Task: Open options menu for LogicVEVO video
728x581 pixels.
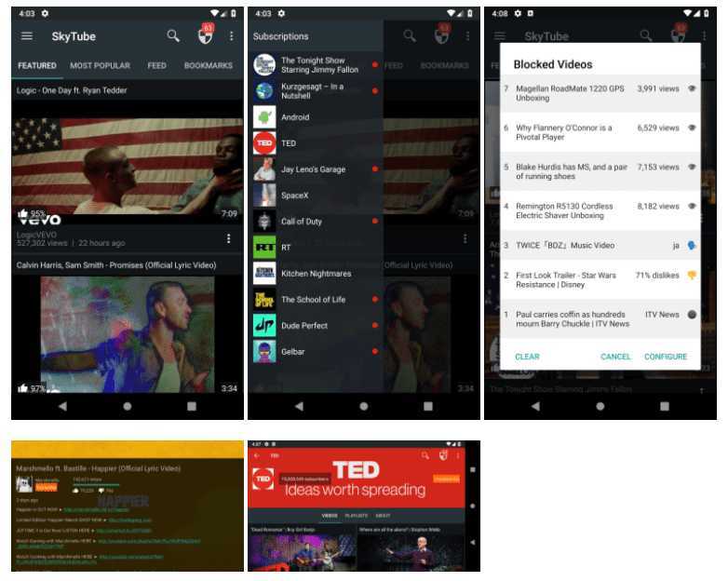Action: coord(228,238)
